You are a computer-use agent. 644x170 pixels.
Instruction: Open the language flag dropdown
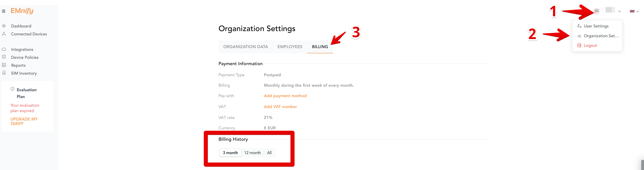click(x=634, y=11)
